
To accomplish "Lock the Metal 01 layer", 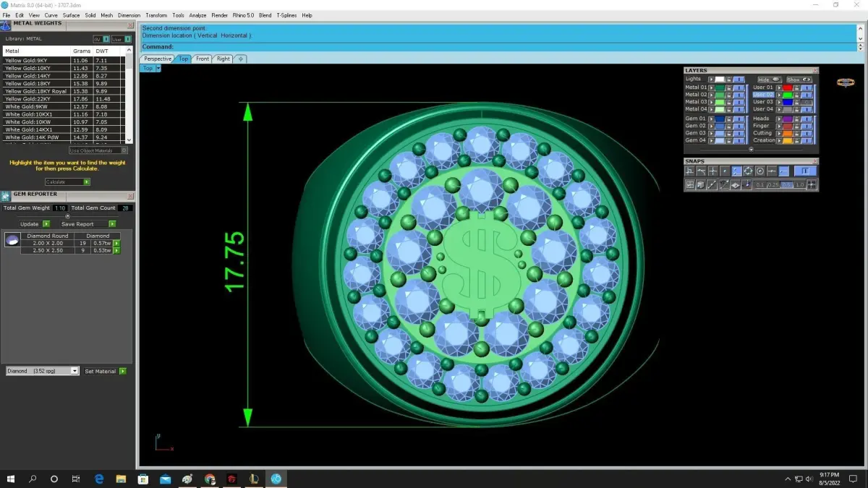I will click(729, 87).
